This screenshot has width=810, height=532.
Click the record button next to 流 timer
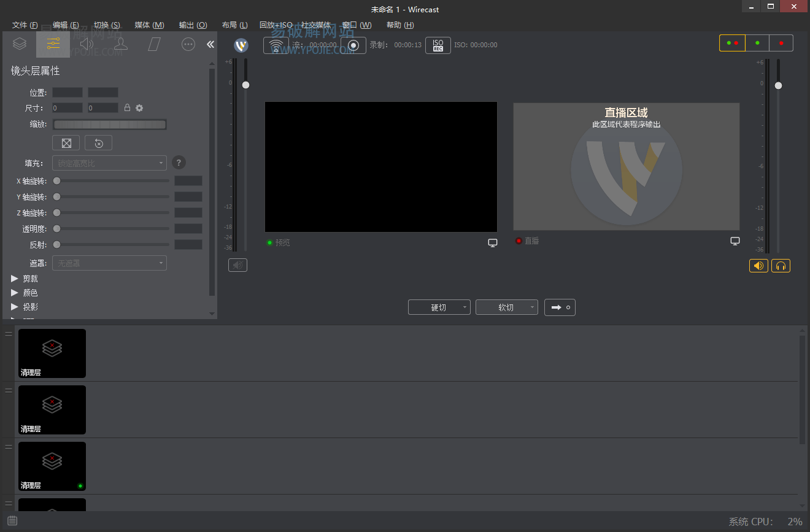pos(353,45)
